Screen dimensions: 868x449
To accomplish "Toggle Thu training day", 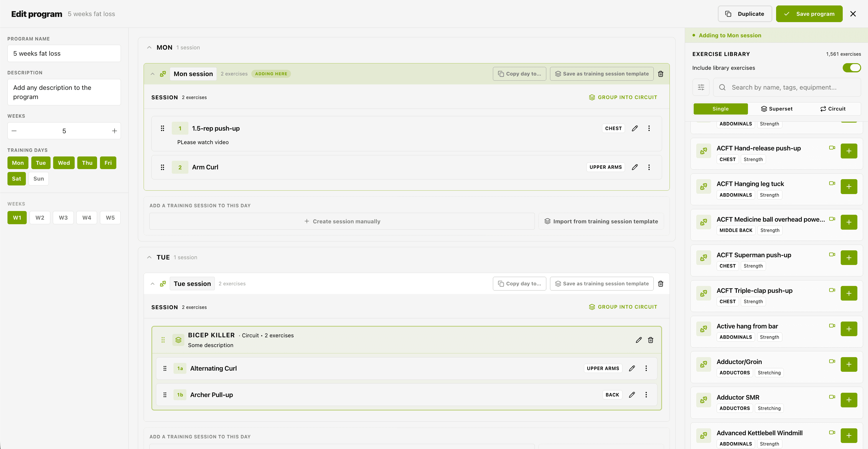I will click(x=87, y=163).
